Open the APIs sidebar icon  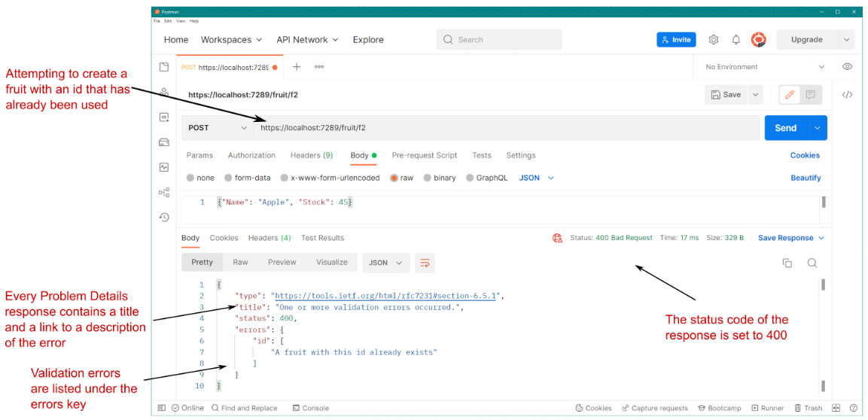tap(164, 92)
